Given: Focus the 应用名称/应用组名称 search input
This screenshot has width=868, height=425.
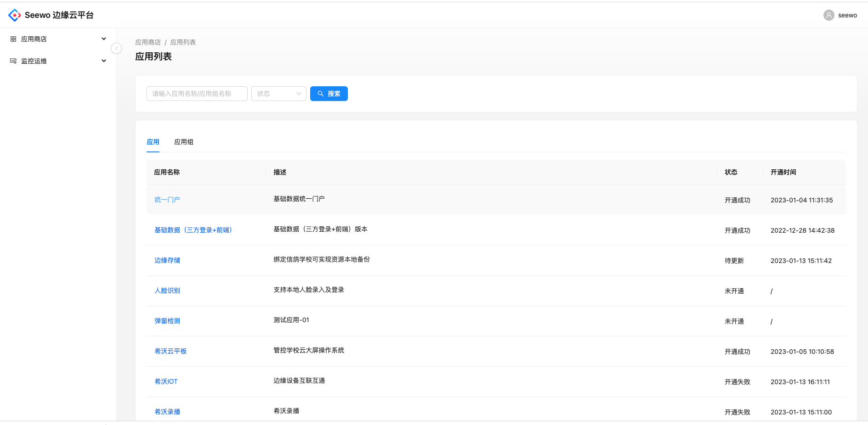Looking at the screenshot, I should pyautogui.click(x=197, y=94).
